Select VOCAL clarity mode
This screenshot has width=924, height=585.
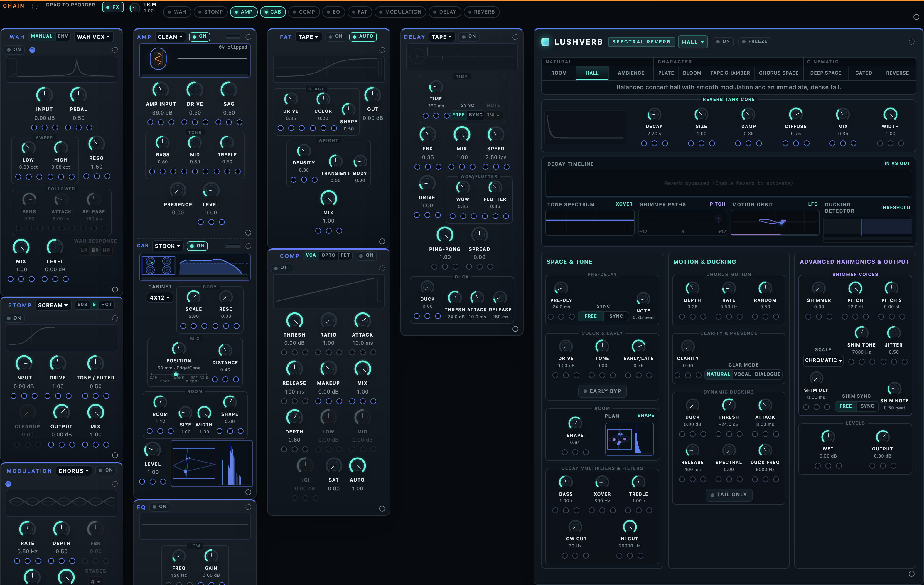[742, 374]
